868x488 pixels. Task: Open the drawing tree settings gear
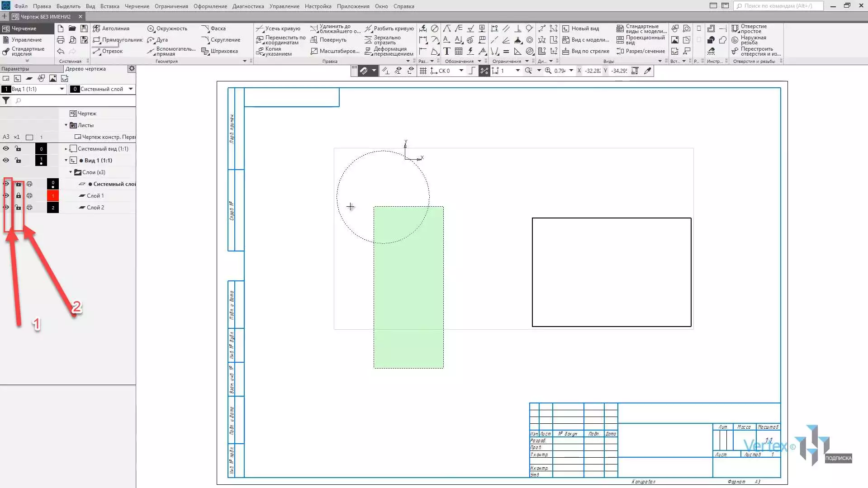132,69
